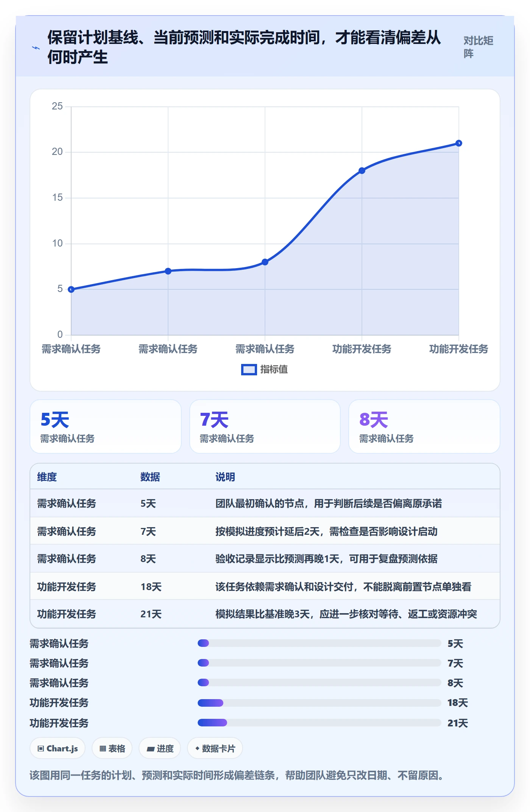Click the lightning bolt icon beside the title
Image resolution: width=530 pixels, height=812 pixels.
pyautogui.click(x=36, y=48)
